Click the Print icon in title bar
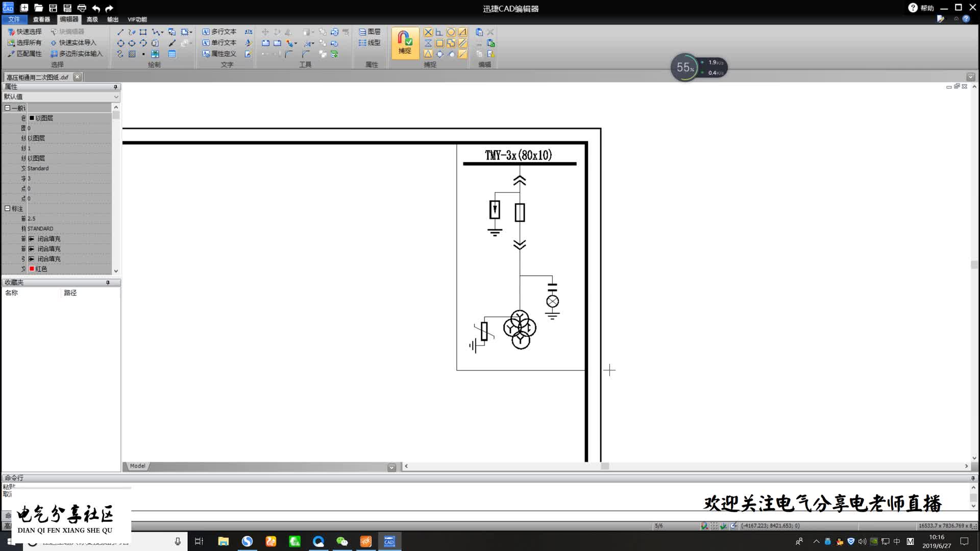The width and height of the screenshot is (980, 551). click(82, 8)
